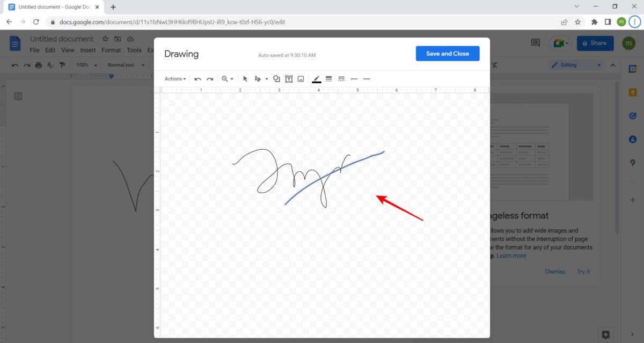
Task: Choose the Select arrow tool
Action: (x=245, y=79)
